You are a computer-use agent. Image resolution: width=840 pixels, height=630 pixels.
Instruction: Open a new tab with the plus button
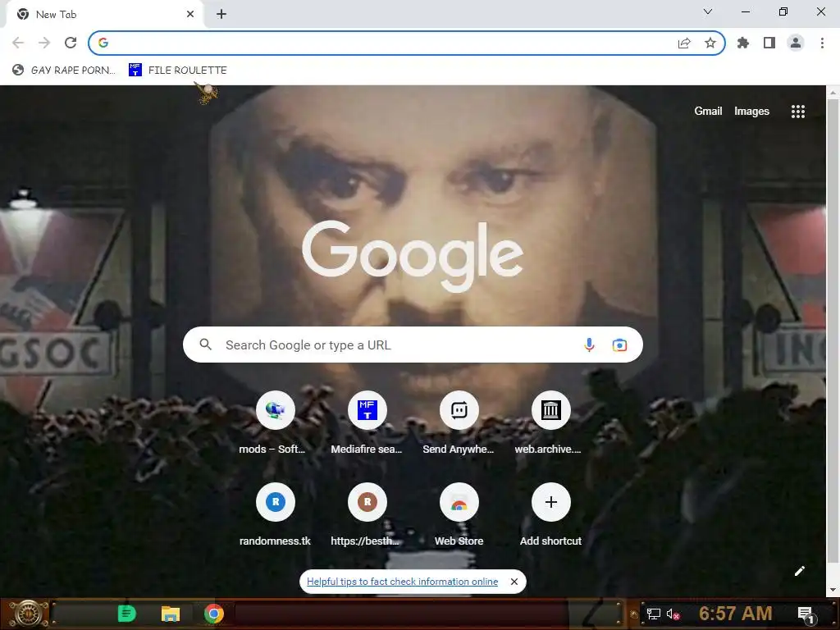tap(221, 15)
